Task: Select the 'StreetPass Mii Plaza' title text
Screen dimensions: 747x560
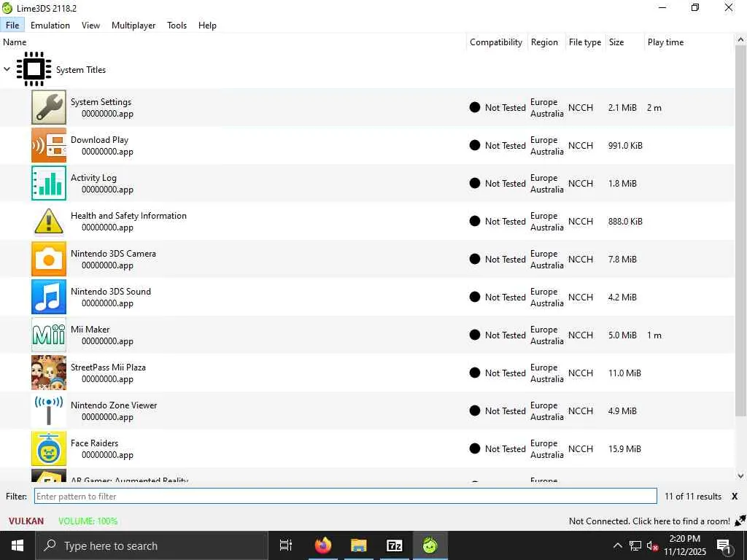Action: [108, 367]
